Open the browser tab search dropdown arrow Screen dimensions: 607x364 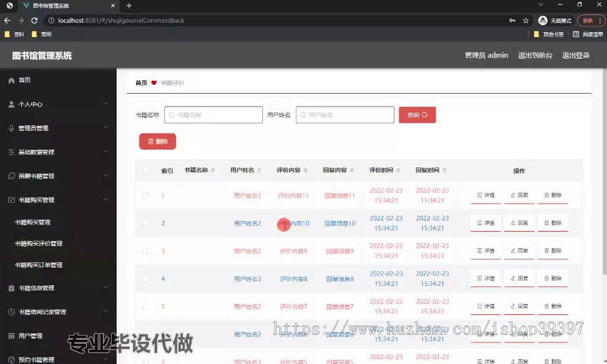point(541,5)
